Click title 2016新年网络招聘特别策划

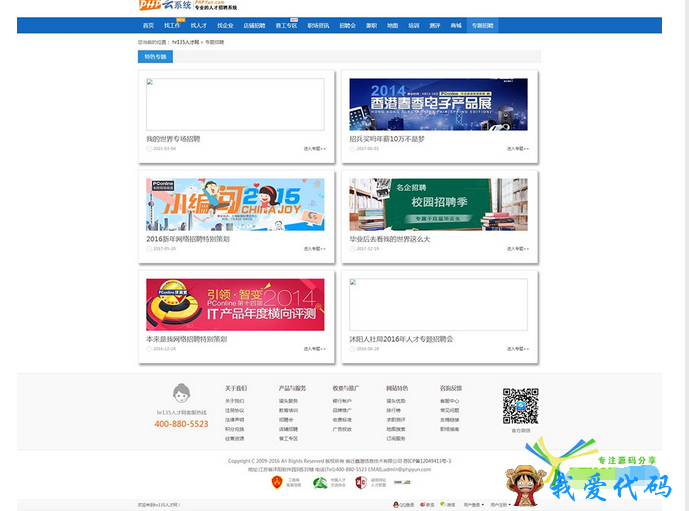[x=188, y=239]
